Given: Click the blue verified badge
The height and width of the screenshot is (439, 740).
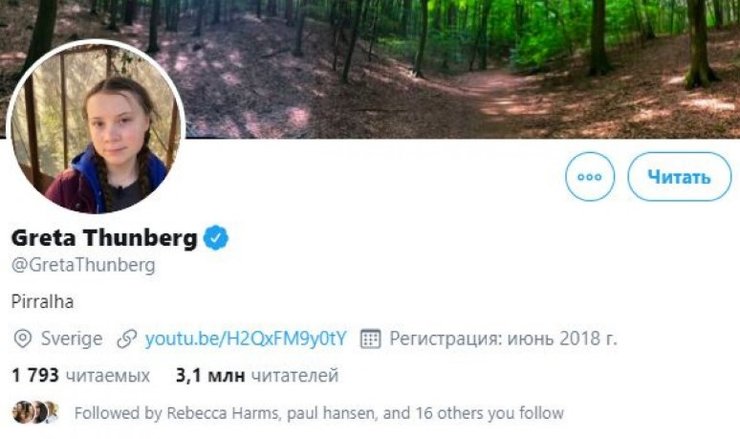Looking at the screenshot, I should [217, 237].
